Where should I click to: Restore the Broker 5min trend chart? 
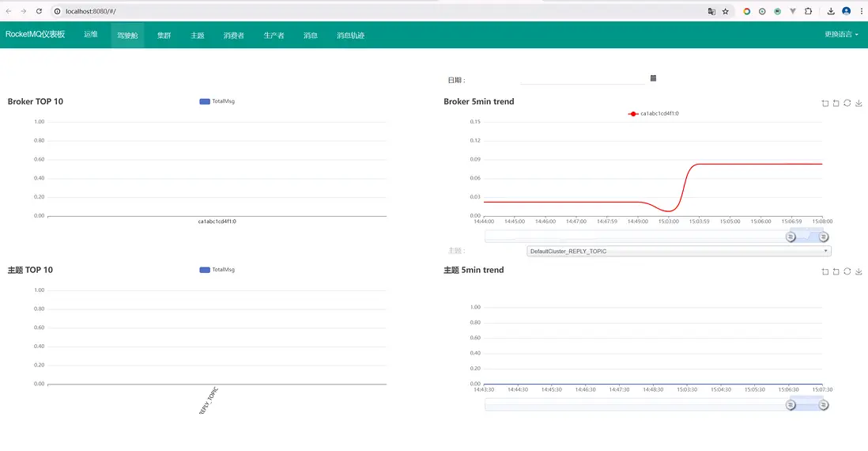coord(847,103)
